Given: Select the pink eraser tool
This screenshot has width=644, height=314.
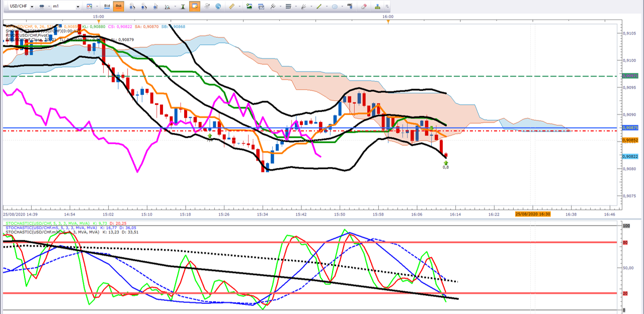Looking at the screenshot, I should (364, 7).
